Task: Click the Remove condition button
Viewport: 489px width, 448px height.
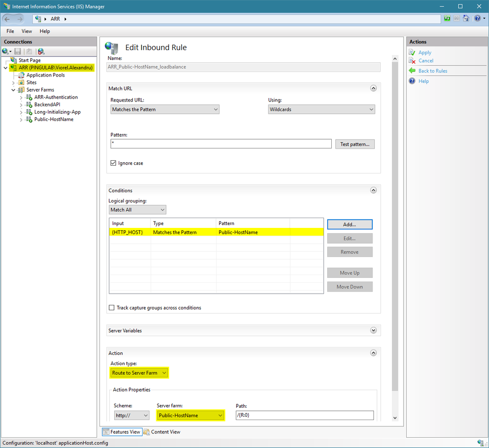Action: [349, 252]
